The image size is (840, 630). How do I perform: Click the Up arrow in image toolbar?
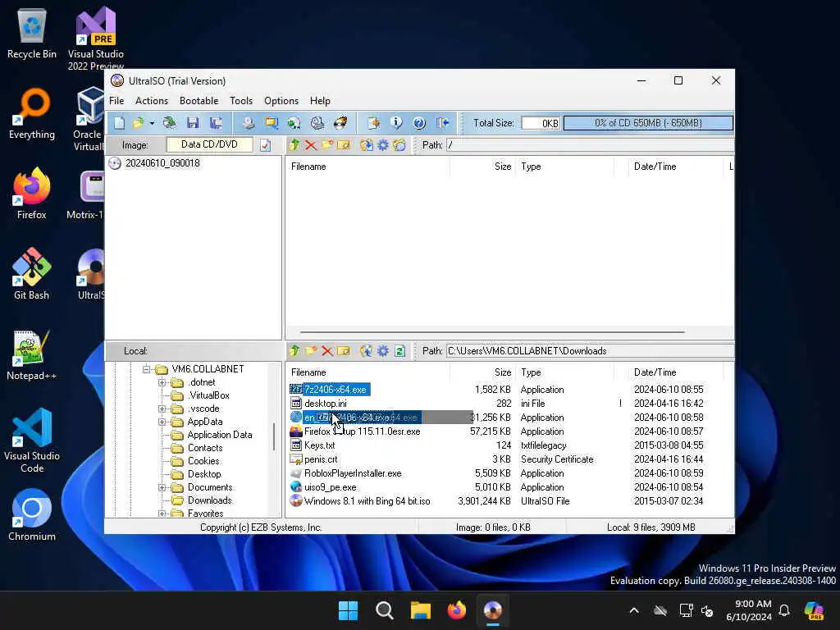point(294,144)
